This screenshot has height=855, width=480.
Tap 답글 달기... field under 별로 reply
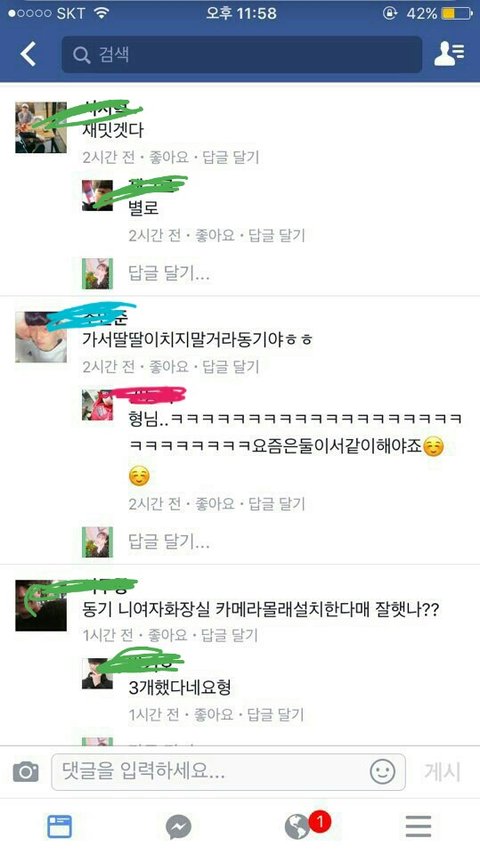[169, 273]
